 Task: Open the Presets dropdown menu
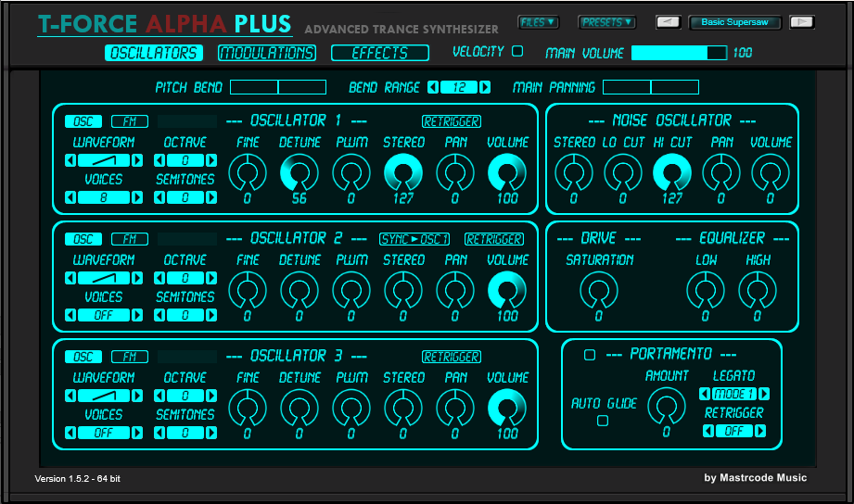click(606, 22)
